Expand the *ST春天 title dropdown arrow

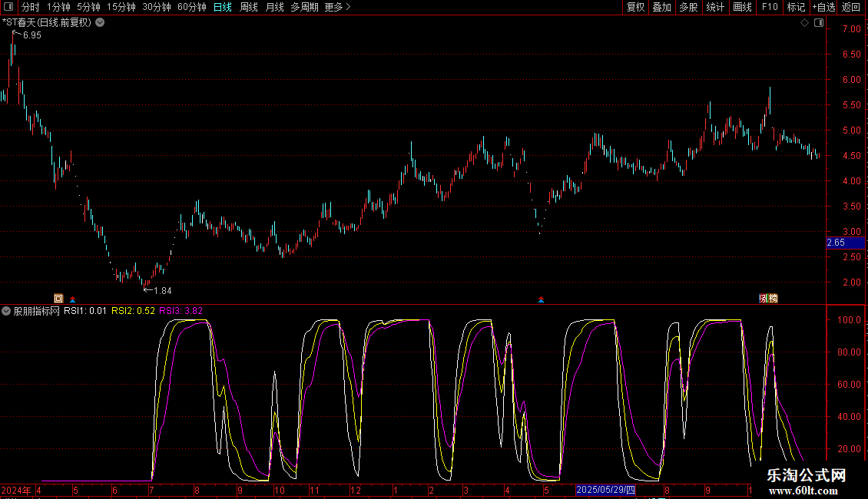pos(100,23)
